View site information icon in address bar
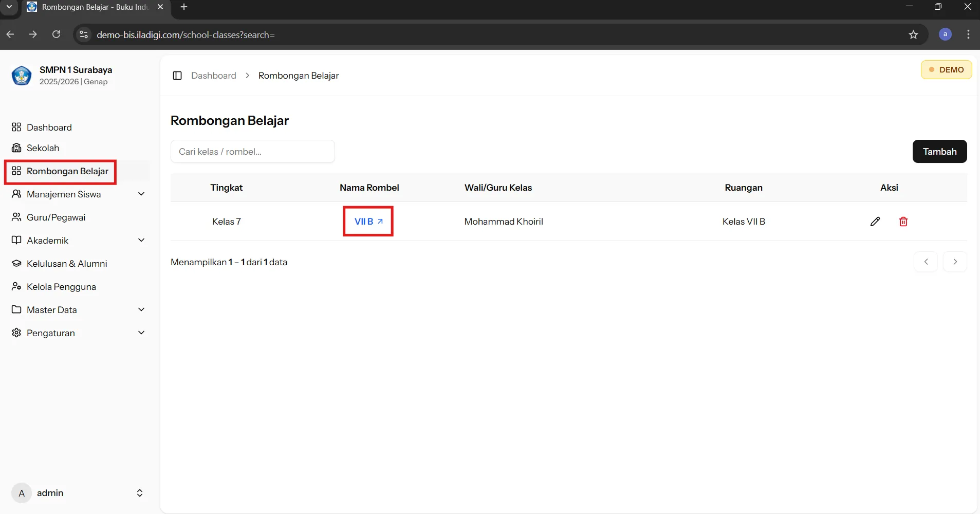This screenshot has width=980, height=514. click(x=84, y=34)
